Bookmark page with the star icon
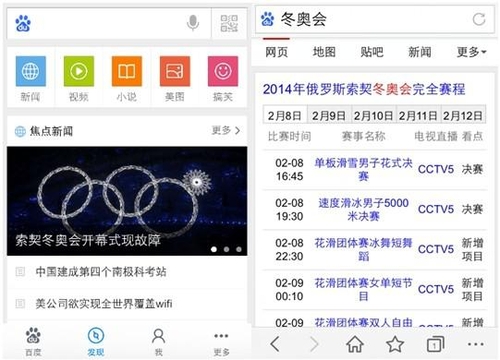Image resolution: width=500 pixels, height=360 pixels. click(395, 344)
